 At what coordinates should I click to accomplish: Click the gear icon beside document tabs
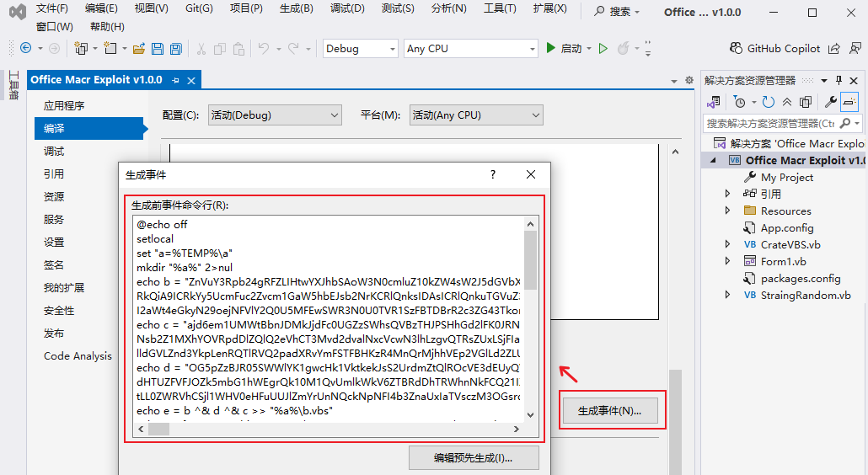click(689, 80)
